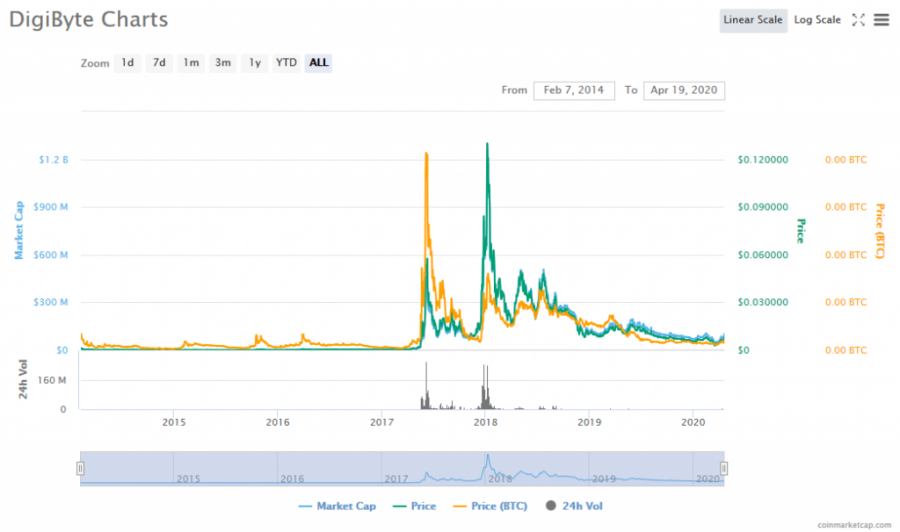Set zoom range to 3m
Image resolution: width=900 pixels, height=532 pixels.
(223, 63)
